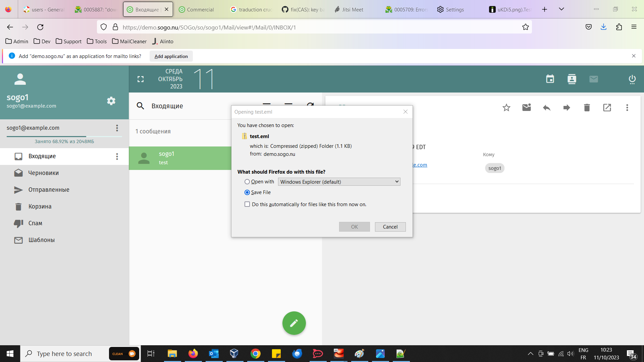Check 'Do this automatically' checkbox
The width and height of the screenshot is (644, 362).
coord(247,204)
